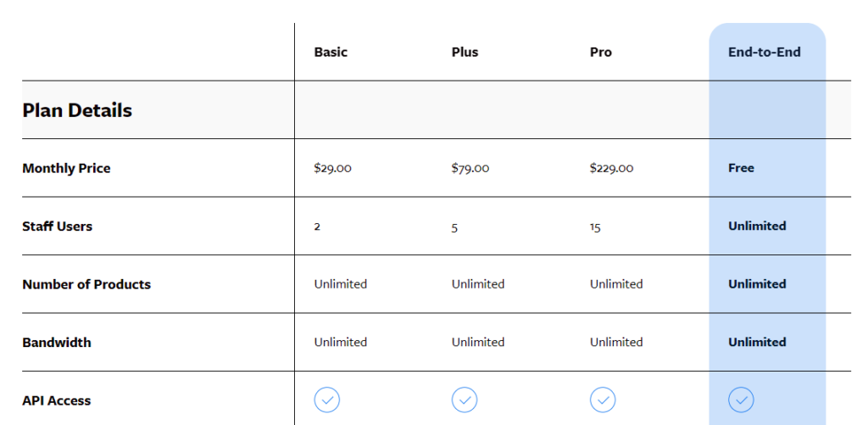Click the $29.00 Basic monthly price
The height and width of the screenshot is (425, 868).
(x=332, y=168)
